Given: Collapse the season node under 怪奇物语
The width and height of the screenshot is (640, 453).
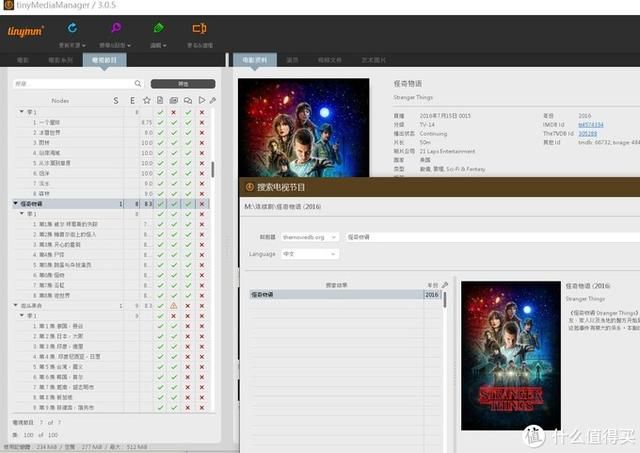Looking at the screenshot, I should pyautogui.click(x=22, y=213).
